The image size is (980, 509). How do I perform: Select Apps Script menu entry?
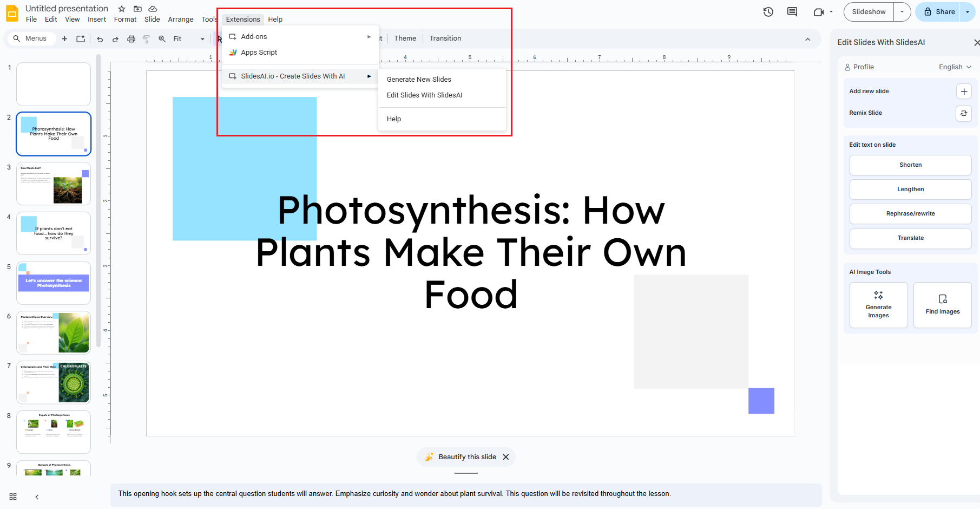[x=300, y=53]
